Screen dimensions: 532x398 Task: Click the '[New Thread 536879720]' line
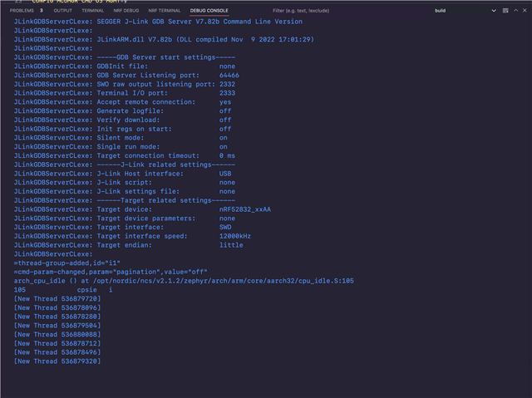(x=57, y=298)
